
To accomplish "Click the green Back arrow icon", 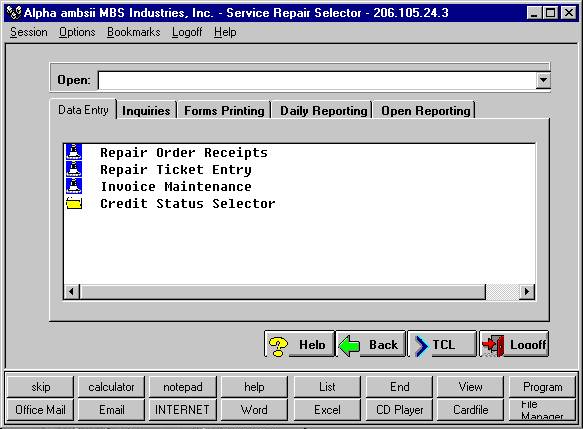I will [x=349, y=345].
